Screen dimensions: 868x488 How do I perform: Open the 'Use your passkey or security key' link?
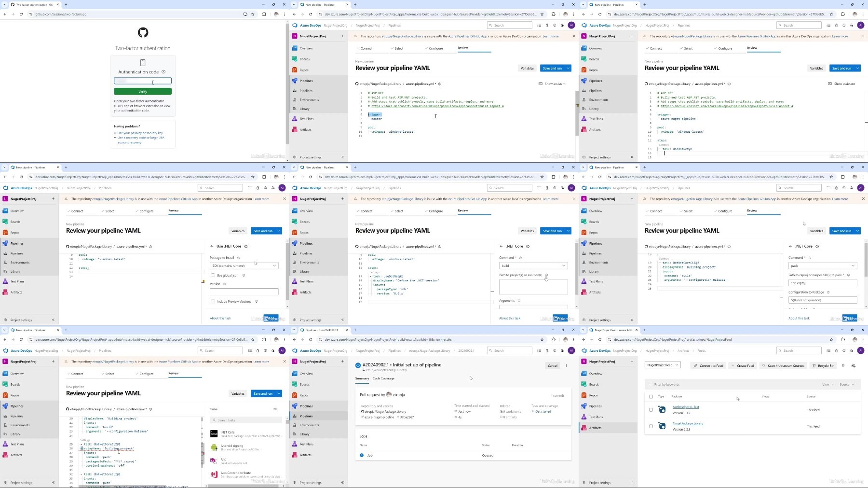click(140, 133)
